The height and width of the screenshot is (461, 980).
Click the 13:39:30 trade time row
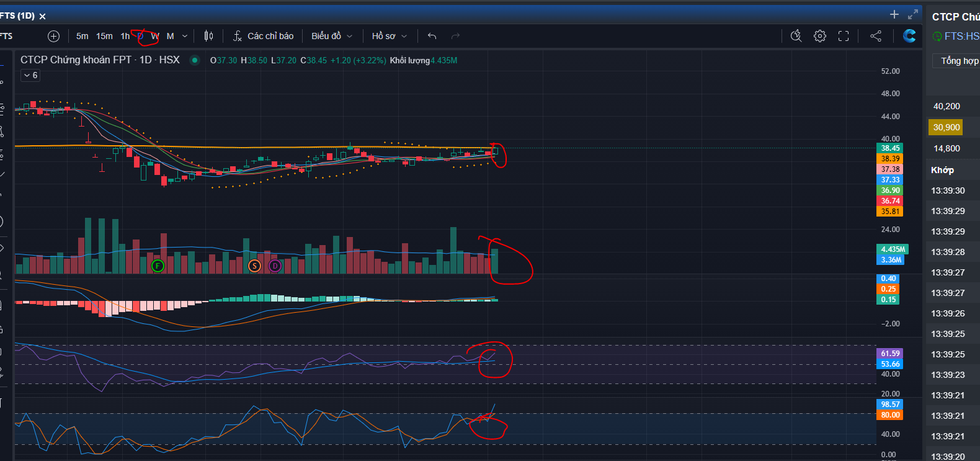[948, 190]
